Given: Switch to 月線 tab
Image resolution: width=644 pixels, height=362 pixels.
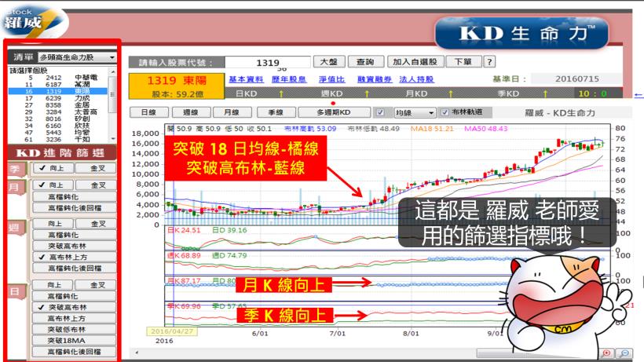Looking at the screenshot, I should [x=232, y=112].
